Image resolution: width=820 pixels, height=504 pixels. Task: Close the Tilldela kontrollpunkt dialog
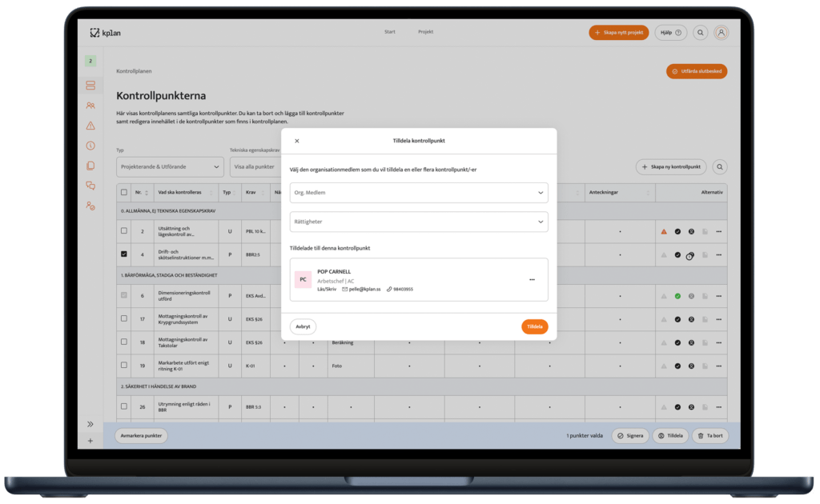(x=297, y=141)
